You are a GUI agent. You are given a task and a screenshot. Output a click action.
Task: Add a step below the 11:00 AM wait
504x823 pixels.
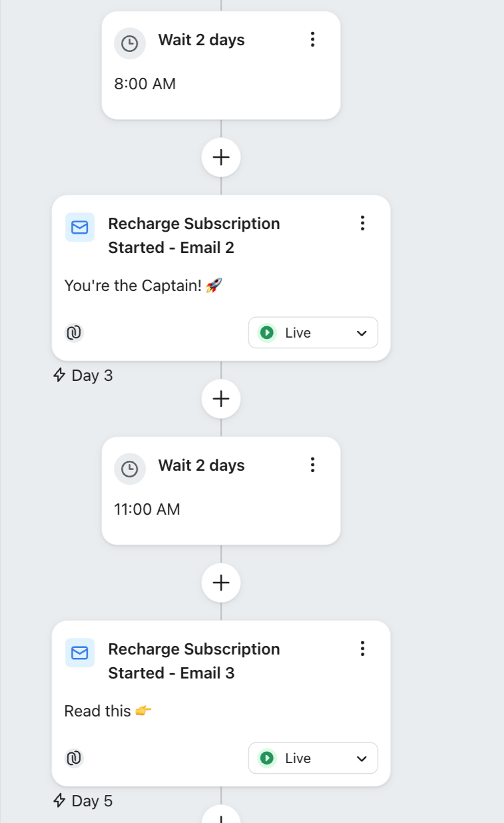pyautogui.click(x=221, y=583)
